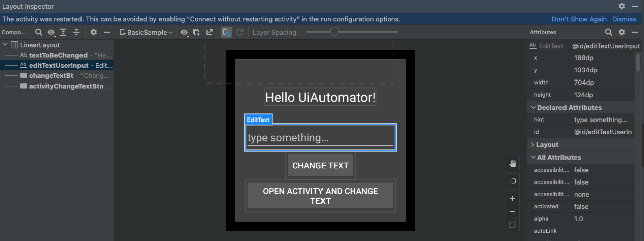Click the Zoom Out minus button

513,212
